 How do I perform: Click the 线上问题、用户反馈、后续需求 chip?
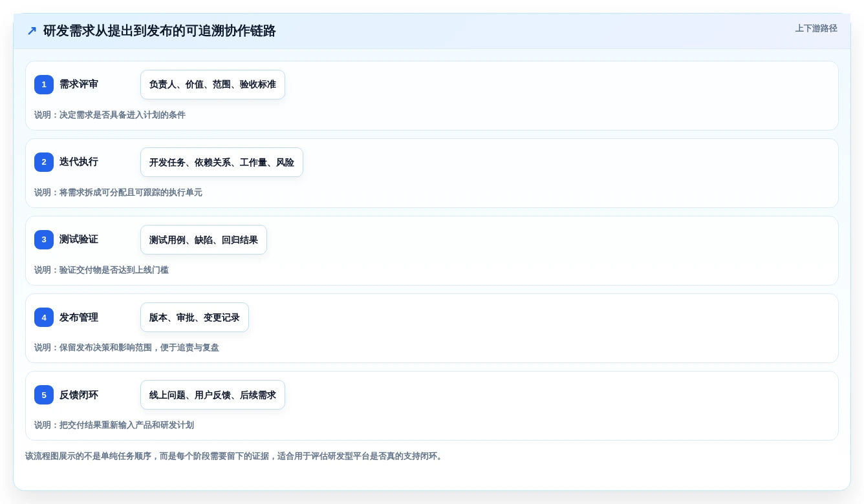(x=213, y=395)
